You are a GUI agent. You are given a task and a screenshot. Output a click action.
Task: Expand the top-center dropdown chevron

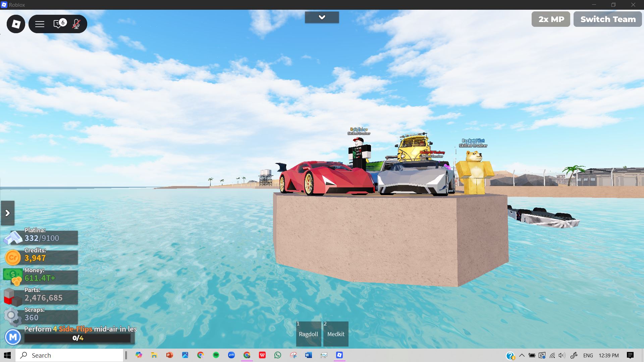322,17
